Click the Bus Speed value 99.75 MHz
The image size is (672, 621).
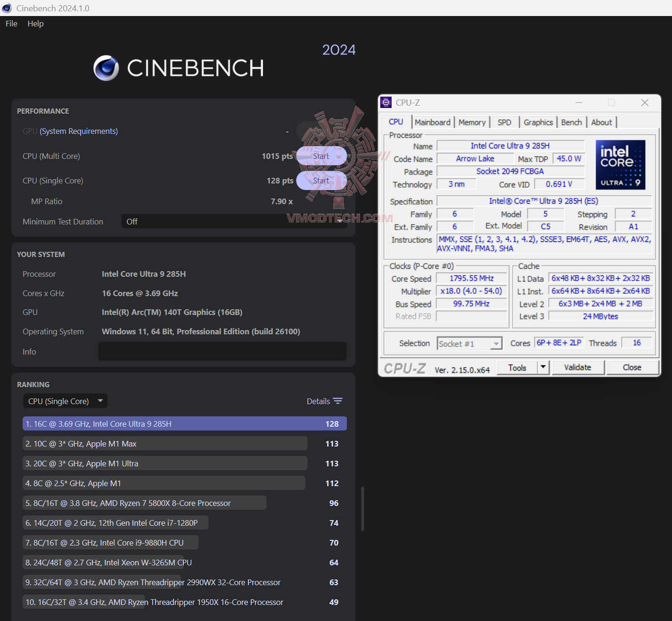tap(472, 304)
